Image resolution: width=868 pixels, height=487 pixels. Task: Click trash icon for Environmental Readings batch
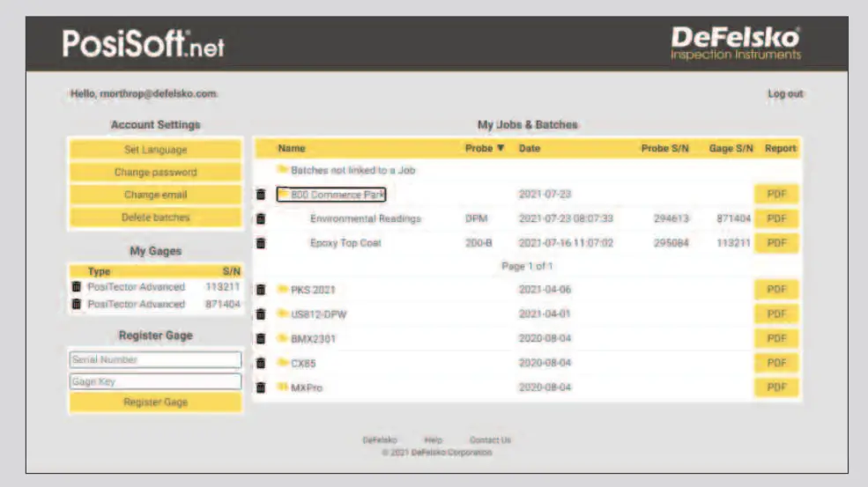click(261, 218)
